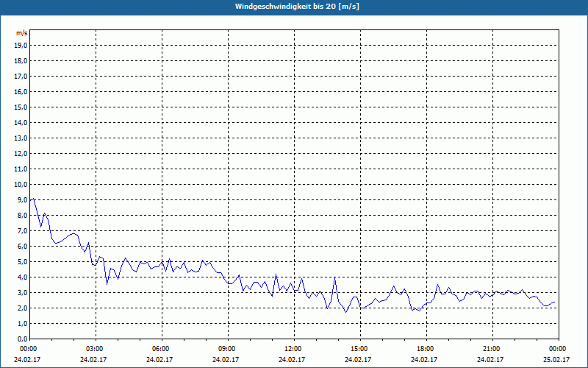Select the y-axis label "18,0"

click(x=21, y=61)
